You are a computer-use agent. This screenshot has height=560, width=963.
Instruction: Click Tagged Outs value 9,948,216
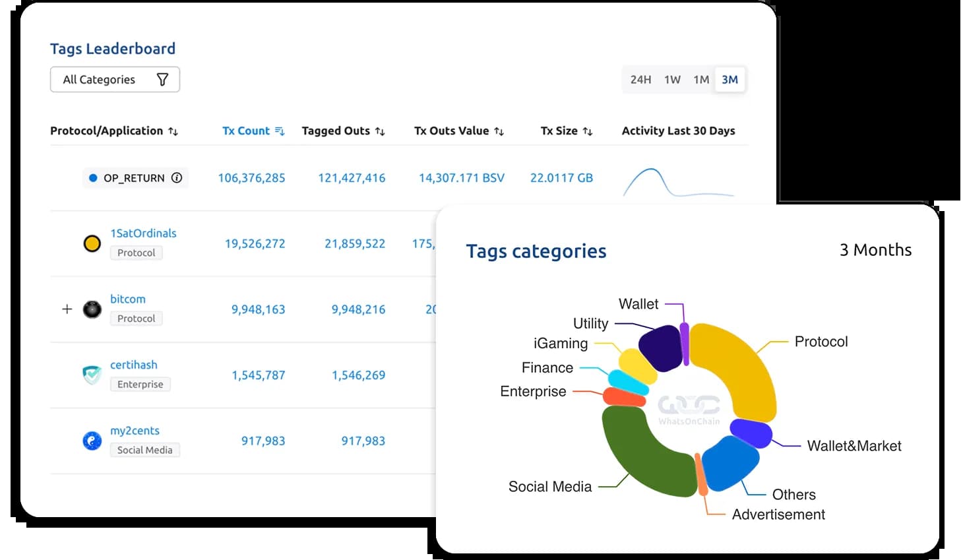[x=359, y=309]
